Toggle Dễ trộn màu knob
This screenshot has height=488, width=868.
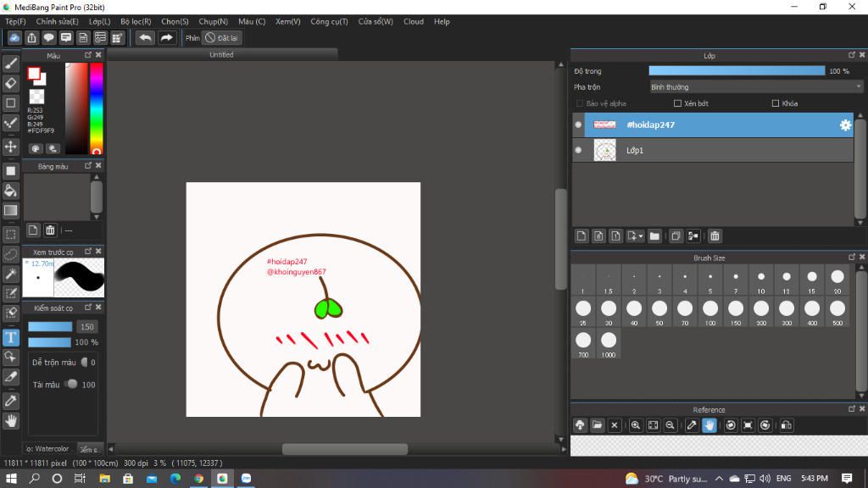tap(85, 363)
